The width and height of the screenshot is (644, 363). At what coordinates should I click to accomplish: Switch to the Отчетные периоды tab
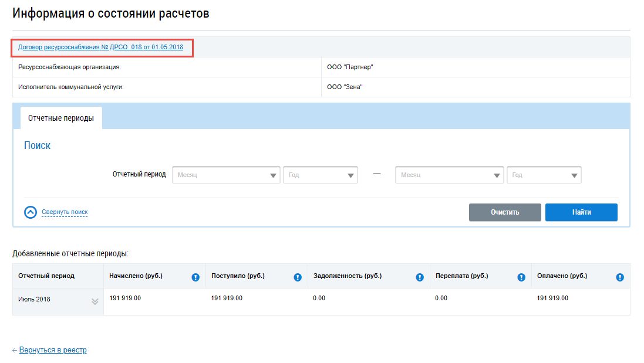point(61,118)
